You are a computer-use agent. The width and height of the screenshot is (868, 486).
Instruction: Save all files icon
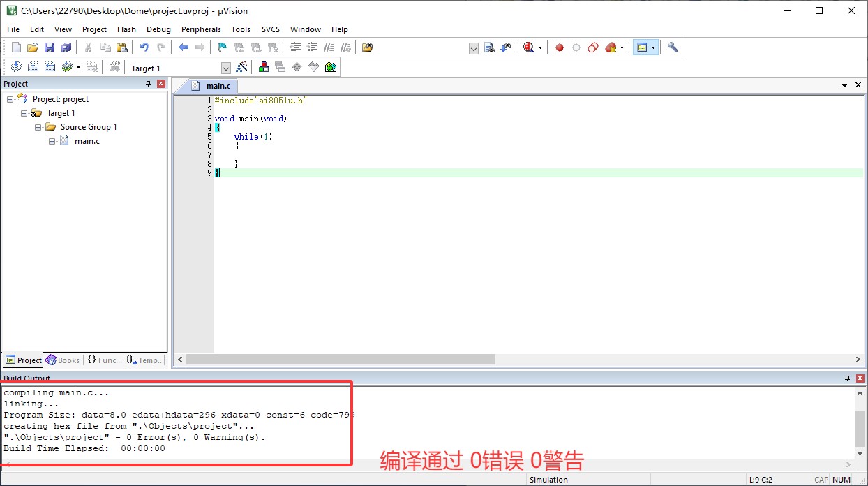coord(66,47)
